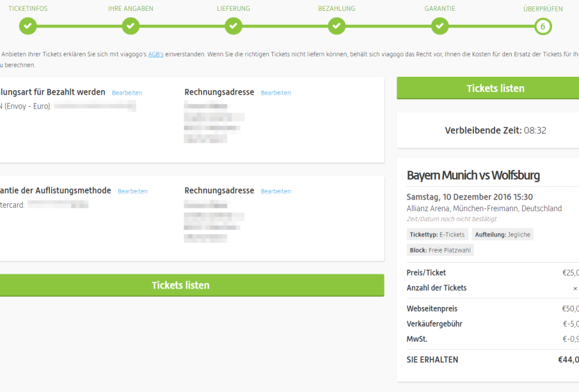The image size is (579, 392).
Task: Edit the listing guarantee method via Bearbeiten
Action: click(132, 191)
